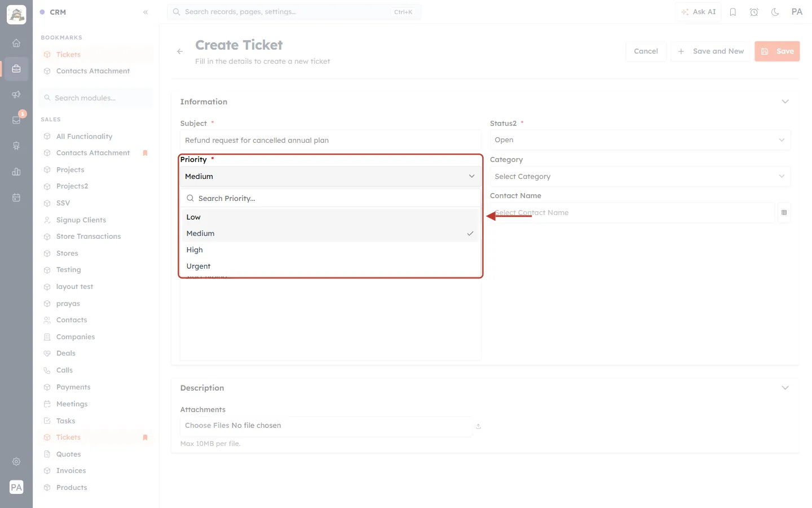Open the calendar icon in left rail
Viewport: 812px width, 508px height.
pyautogui.click(x=16, y=198)
